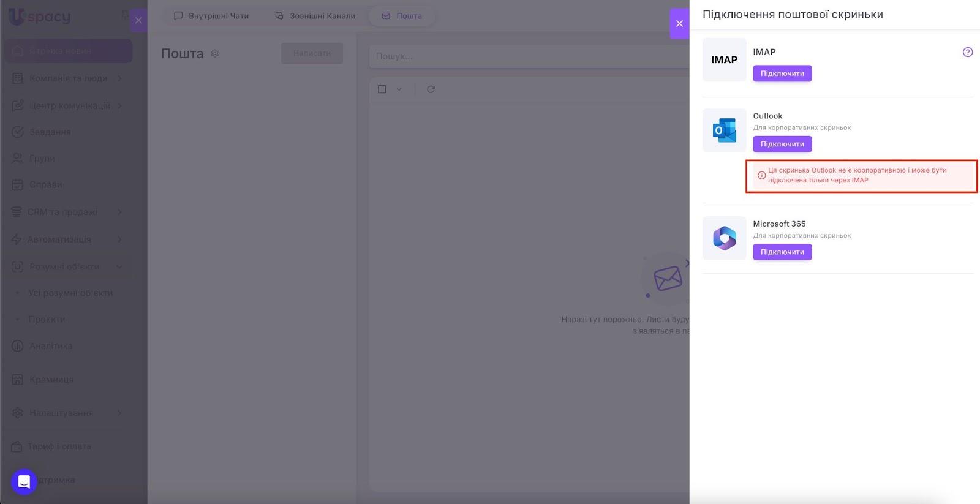
Task: Refresh the mail list
Action: [431, 89]
